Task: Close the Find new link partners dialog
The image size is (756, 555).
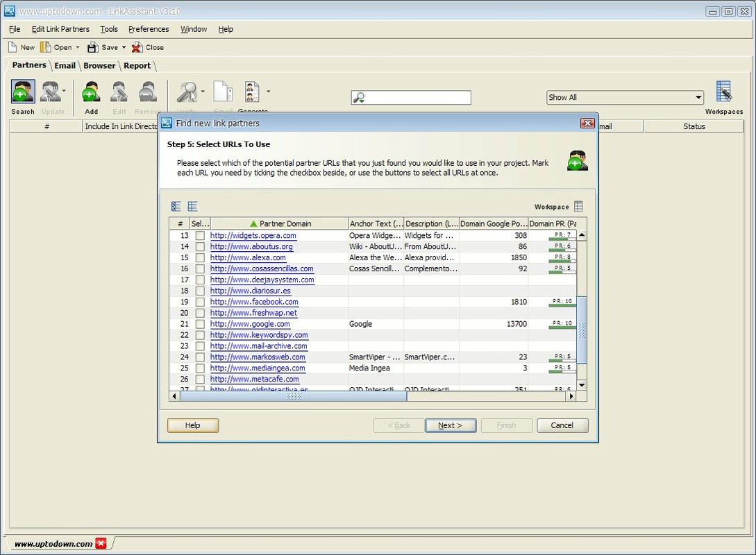Action: pos(587,123)
